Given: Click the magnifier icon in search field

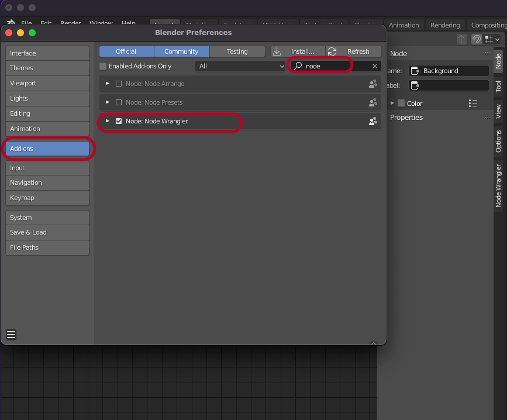Looking at the screenshot, I should (298, 66).
